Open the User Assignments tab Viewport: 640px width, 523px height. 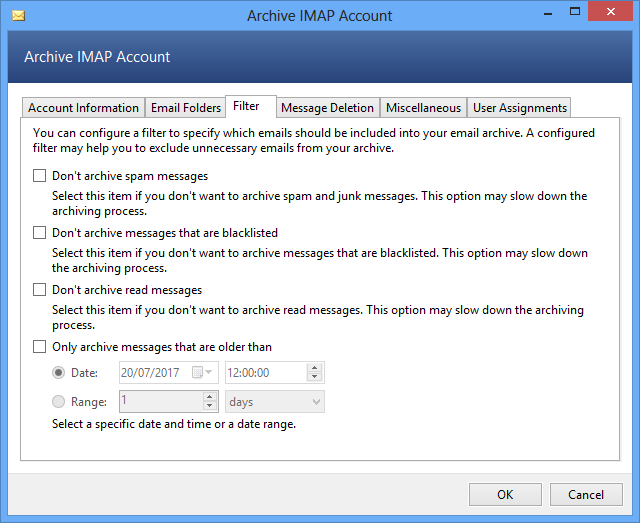click(519, 108)
